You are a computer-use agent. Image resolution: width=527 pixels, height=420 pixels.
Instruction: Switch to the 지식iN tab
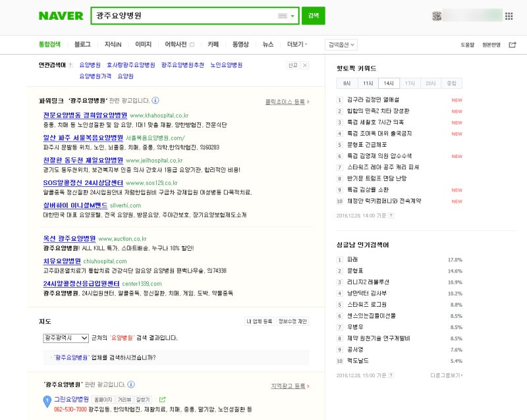pyautogui.click(x=113, y=44)
